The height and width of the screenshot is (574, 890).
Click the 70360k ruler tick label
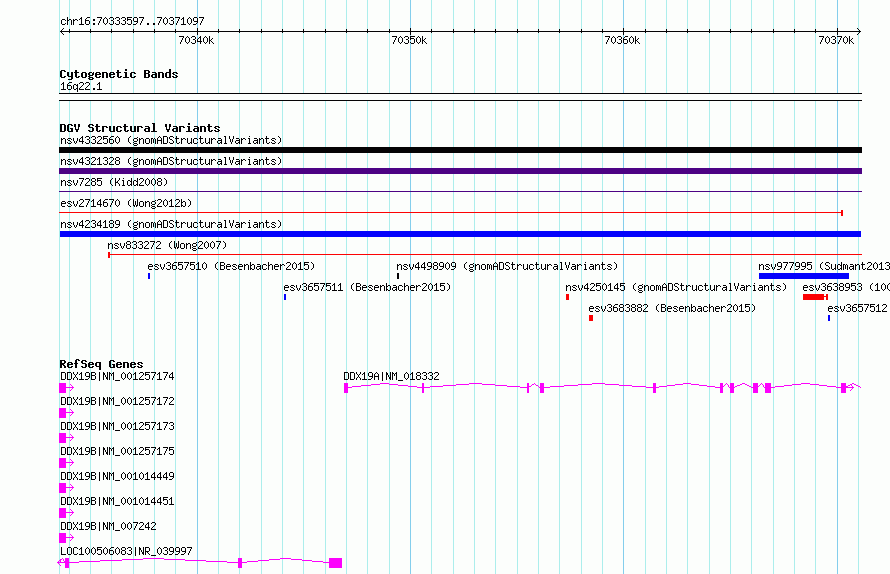coord(622,40)
